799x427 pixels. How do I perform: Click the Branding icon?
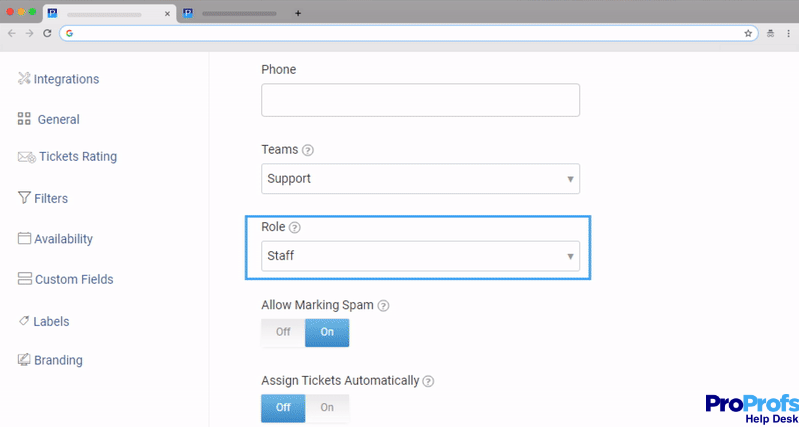tap(24, 360)
